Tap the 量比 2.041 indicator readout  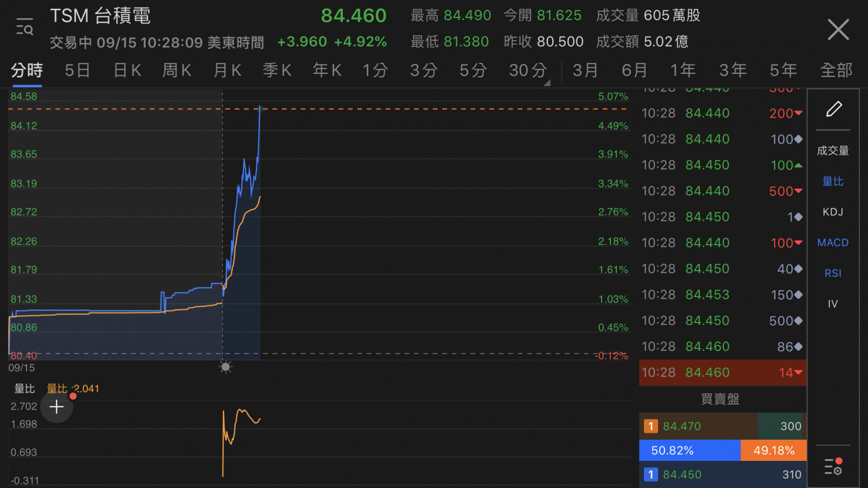pyautogui.click(x=73, y=389)
